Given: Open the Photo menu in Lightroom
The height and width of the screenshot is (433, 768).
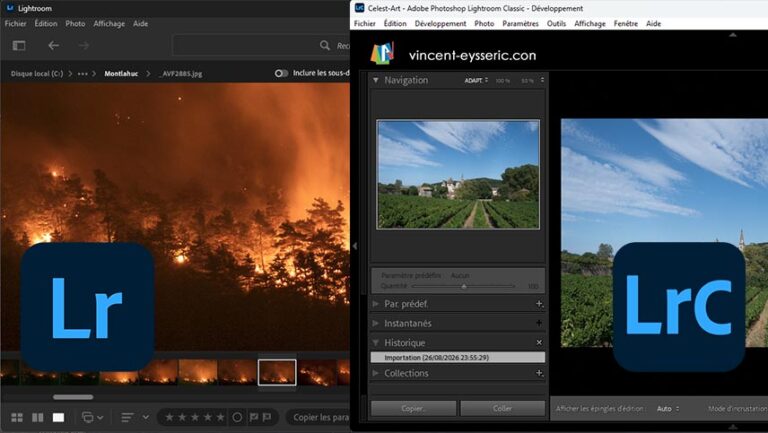Looking at the screenshot, I should click(75, 24).
